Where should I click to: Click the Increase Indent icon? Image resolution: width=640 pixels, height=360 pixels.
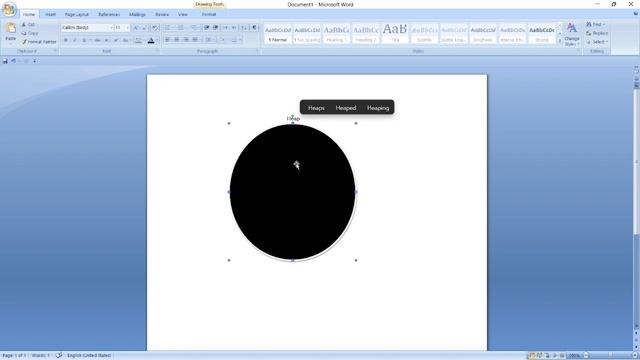point(216,28)
